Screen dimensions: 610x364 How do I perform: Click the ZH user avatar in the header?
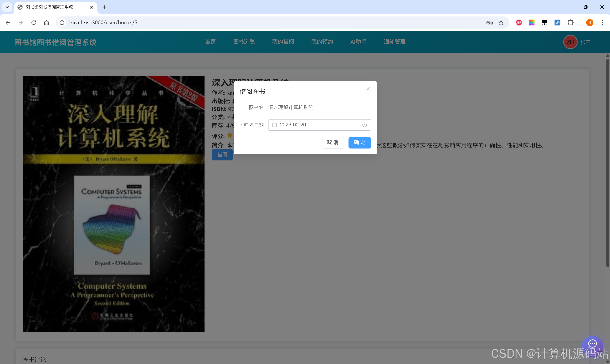click(570, 42)
